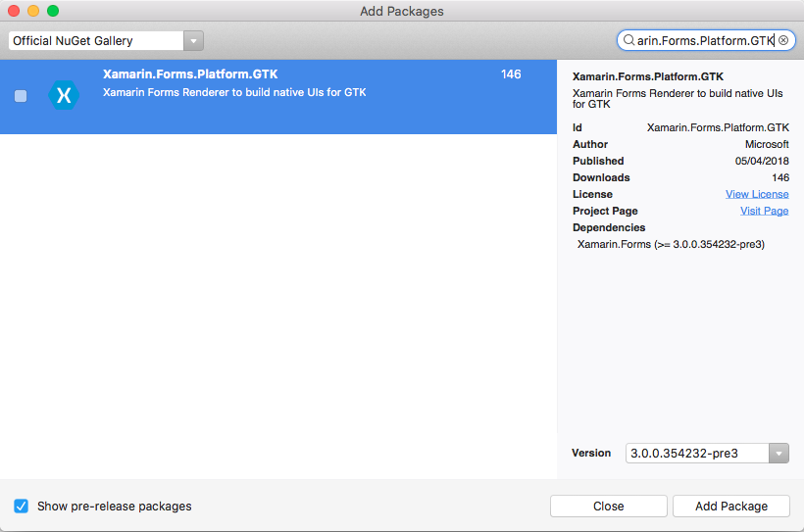This screenshot has height=532, width=804.
Task: Close the dialog using the red window button
Action: [x=14, y=11]
